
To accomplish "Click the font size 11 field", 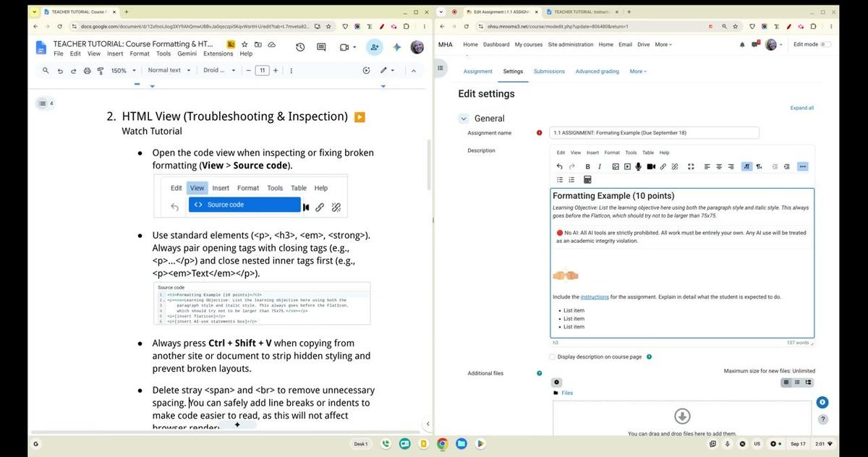I will click(x=262, y=71).
